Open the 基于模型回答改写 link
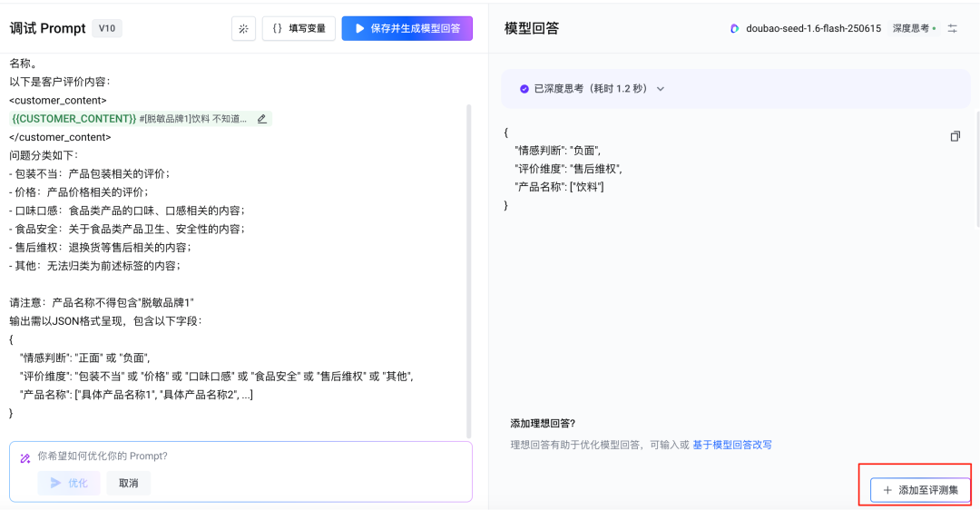The image size is (980, 510). pyautogui.click(x=731, y=445)
